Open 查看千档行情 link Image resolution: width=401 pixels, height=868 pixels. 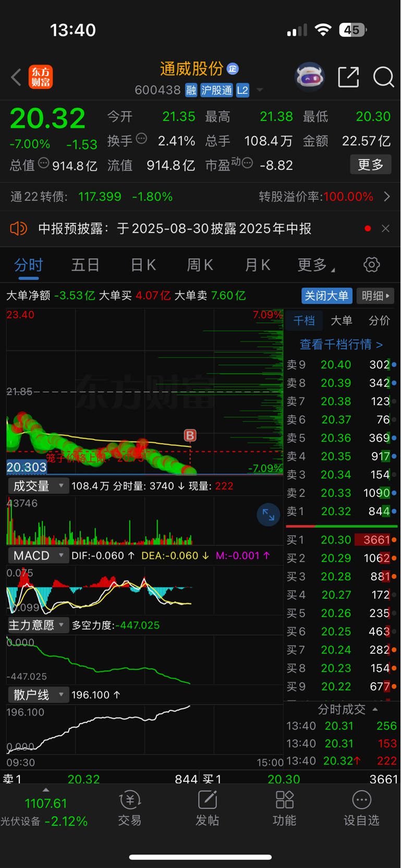click(341, 345)
